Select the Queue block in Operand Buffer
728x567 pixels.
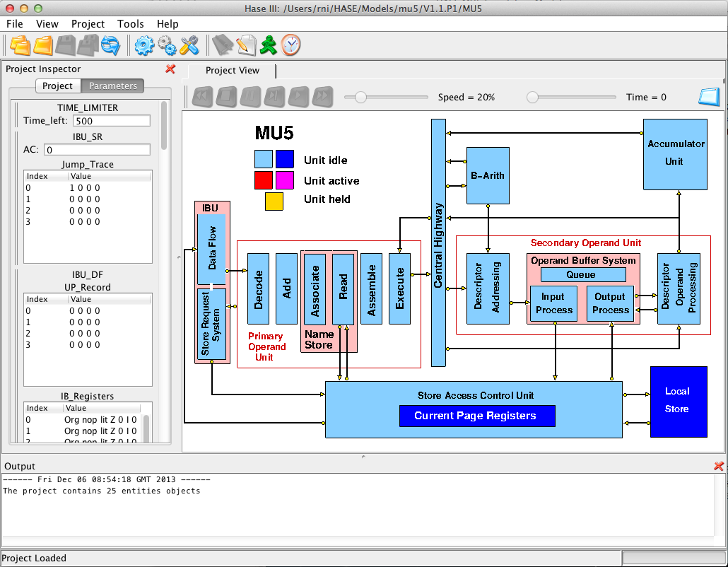click(583, 274)
